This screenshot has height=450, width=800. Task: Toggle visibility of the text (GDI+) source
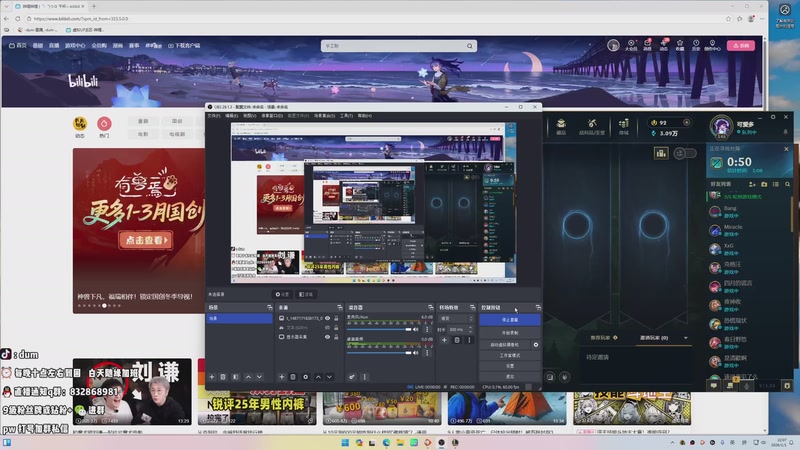(328, 328)
